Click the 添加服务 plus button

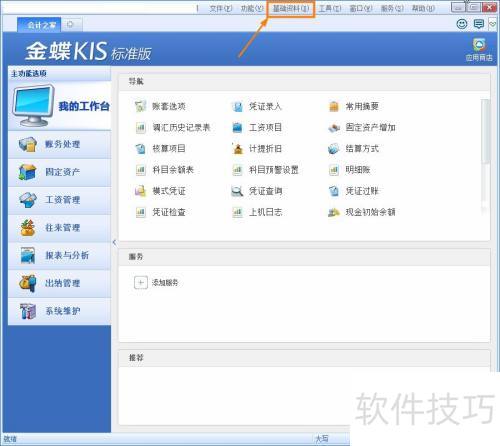(141, 283)
